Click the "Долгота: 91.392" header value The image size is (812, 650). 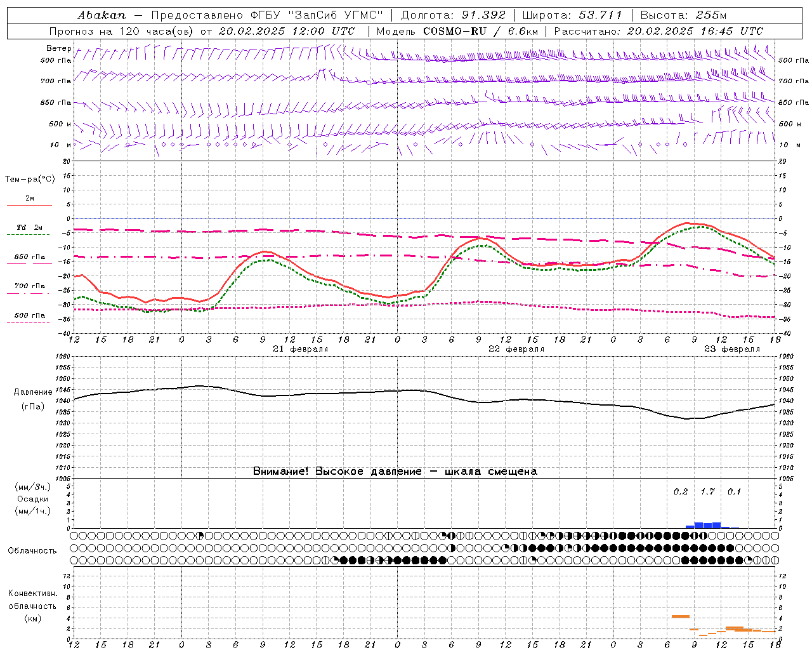coord(453,15)
